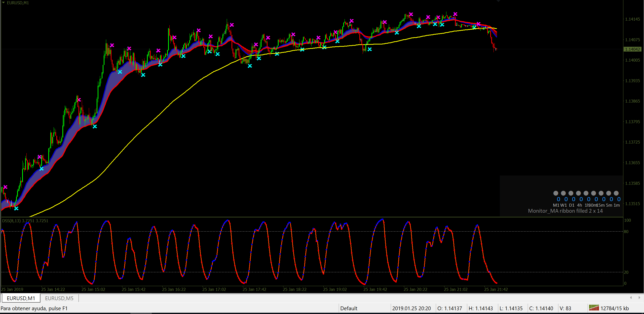Click the 4h timeframe monitor circle
This screenshot has height=314, width=644.
point(578,193)
